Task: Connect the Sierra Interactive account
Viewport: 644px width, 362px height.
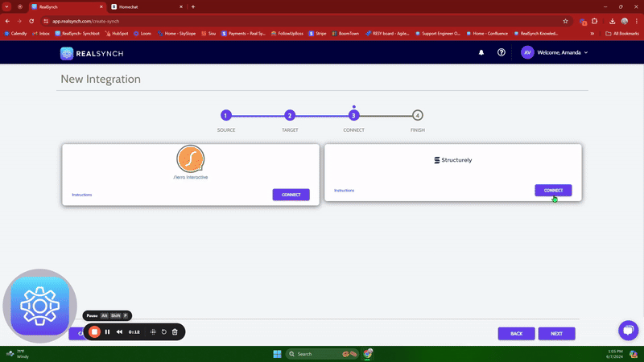Action: [x=291, y=195]
